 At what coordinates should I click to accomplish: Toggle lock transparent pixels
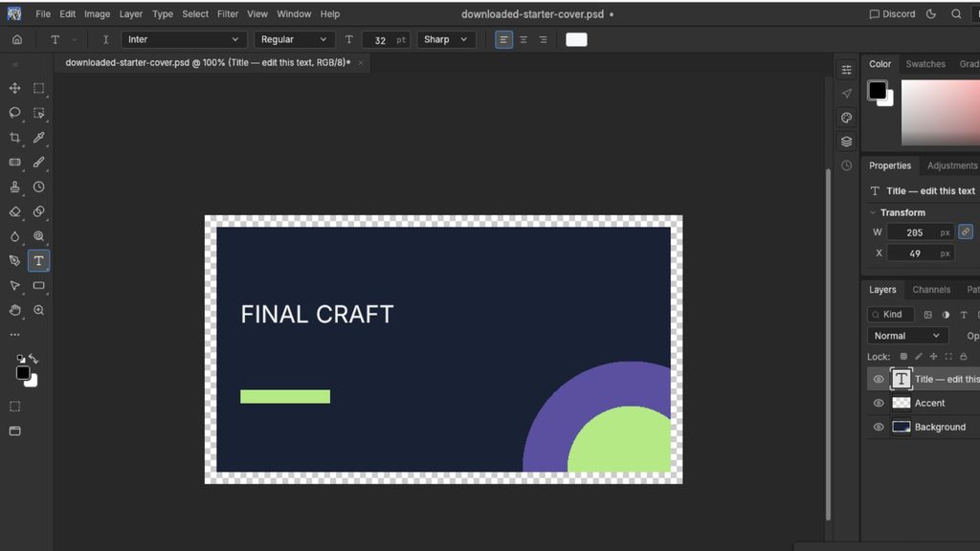pos(903,356)
